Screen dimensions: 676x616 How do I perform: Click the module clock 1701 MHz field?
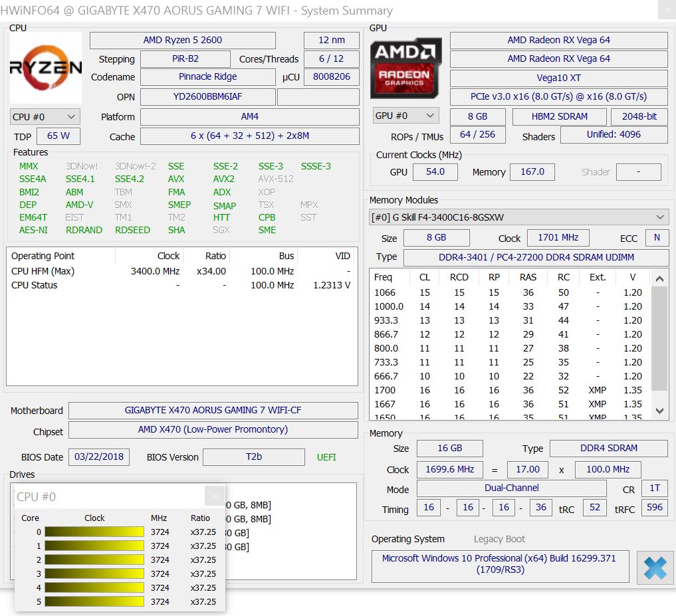tap(558, 237)
